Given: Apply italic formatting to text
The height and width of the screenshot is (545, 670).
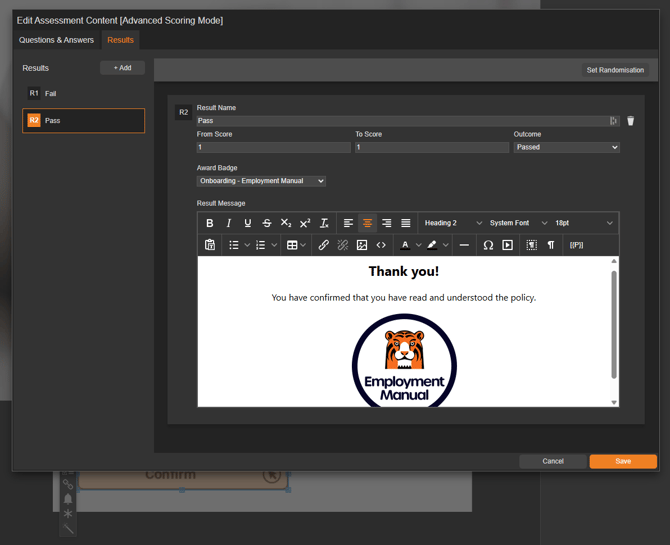Looking at the screenshot, I should coord(229,223).
